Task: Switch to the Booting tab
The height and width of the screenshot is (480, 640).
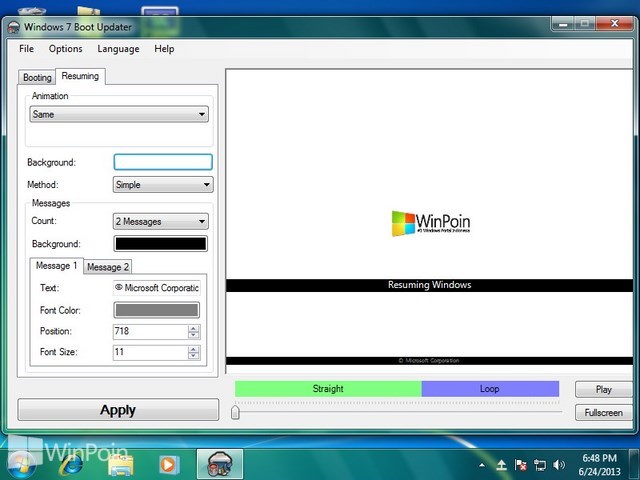Action: click(x=37, y=77)
